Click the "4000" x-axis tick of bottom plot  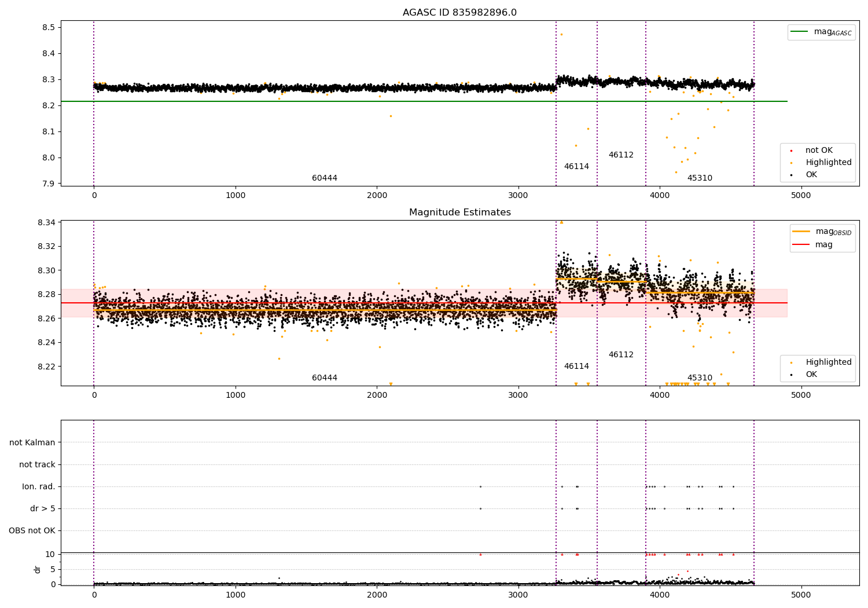660,595
